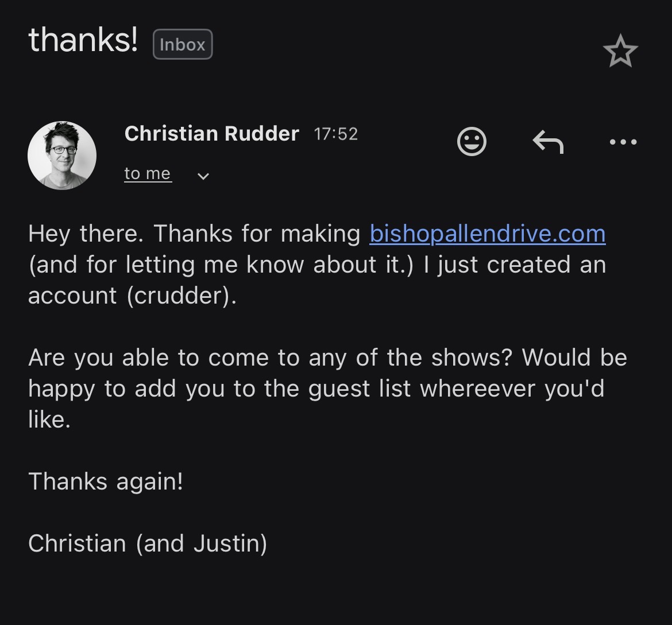Click the "Thanks again!" line
This screenshot has height=625, width=672.
coord(106,481)
